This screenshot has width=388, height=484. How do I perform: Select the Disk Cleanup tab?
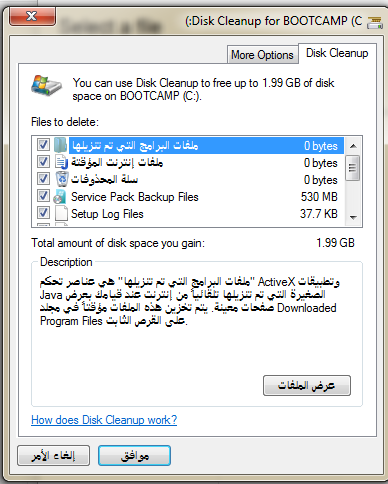coord(337,53)
